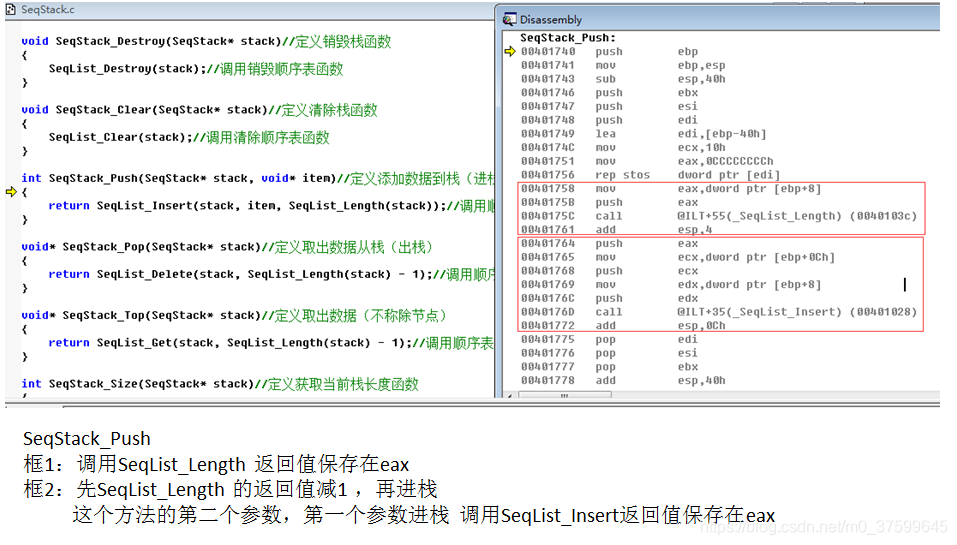This screenshot has width=957, height=545.
Task: Click the SeqStack_Push function definition line
Action: pos(258,178)
